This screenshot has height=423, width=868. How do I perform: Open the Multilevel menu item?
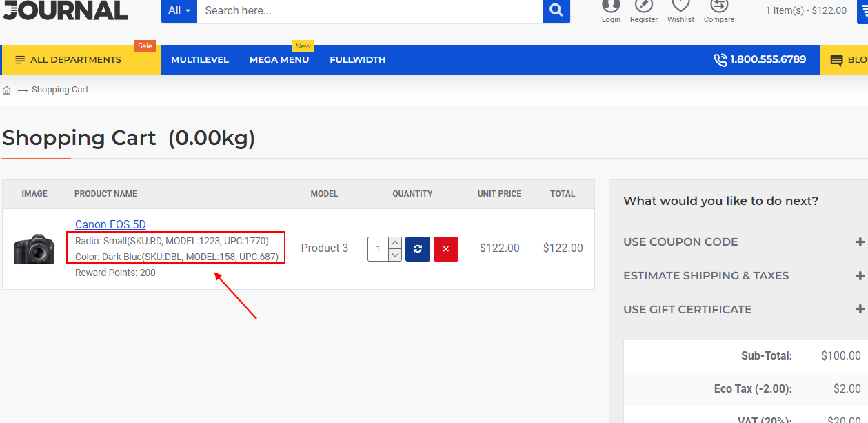pos(200,60)
